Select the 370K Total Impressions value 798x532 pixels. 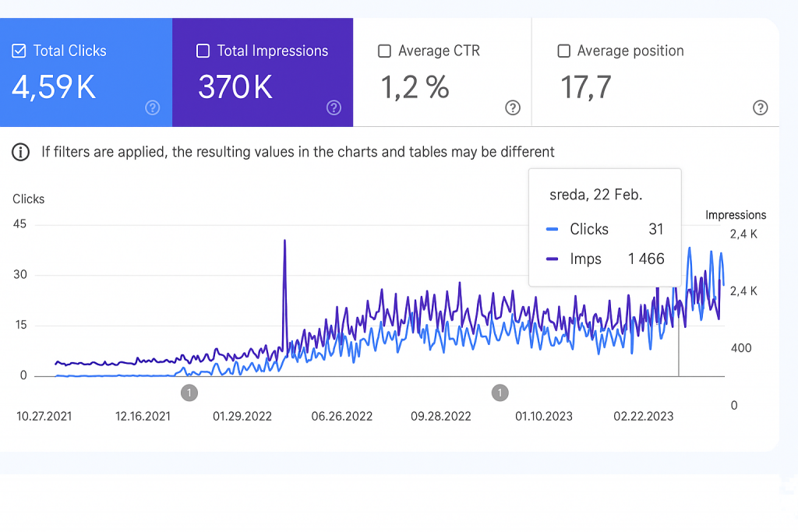click(235, 87)
